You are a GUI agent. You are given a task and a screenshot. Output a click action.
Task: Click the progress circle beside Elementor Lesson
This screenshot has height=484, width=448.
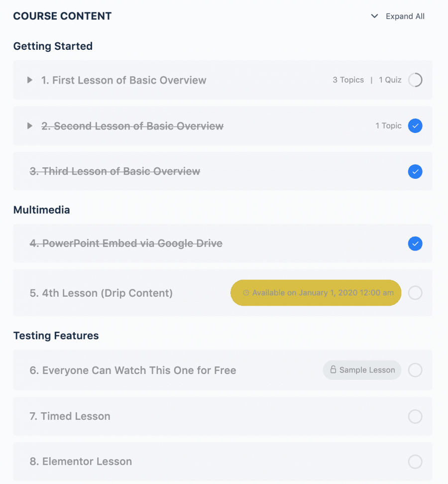click(415, 462)
